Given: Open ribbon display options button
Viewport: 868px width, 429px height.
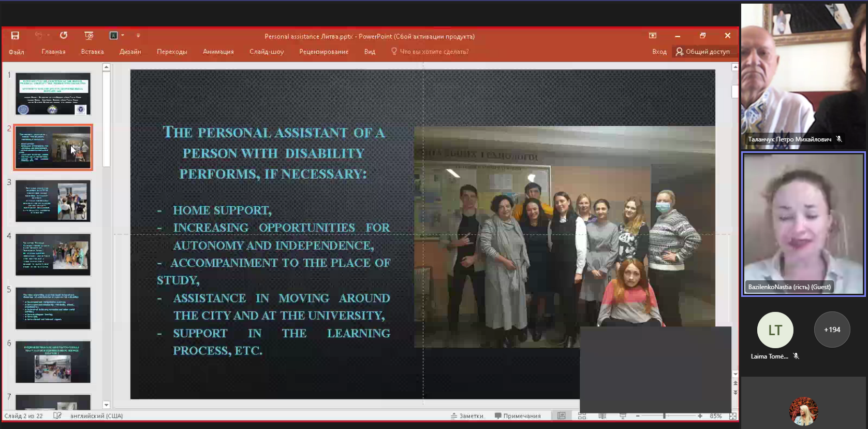Looking at the screenshot, I should pos(653,36).
